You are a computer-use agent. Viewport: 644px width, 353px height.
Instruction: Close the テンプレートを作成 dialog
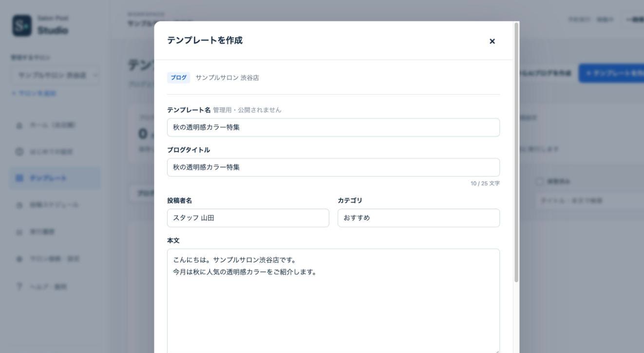(x=492, y=41)
